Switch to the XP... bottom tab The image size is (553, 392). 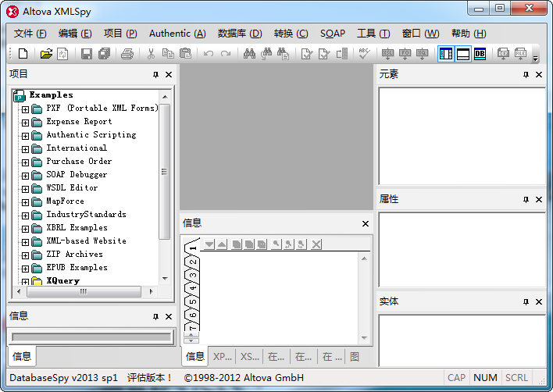[222, 357]
